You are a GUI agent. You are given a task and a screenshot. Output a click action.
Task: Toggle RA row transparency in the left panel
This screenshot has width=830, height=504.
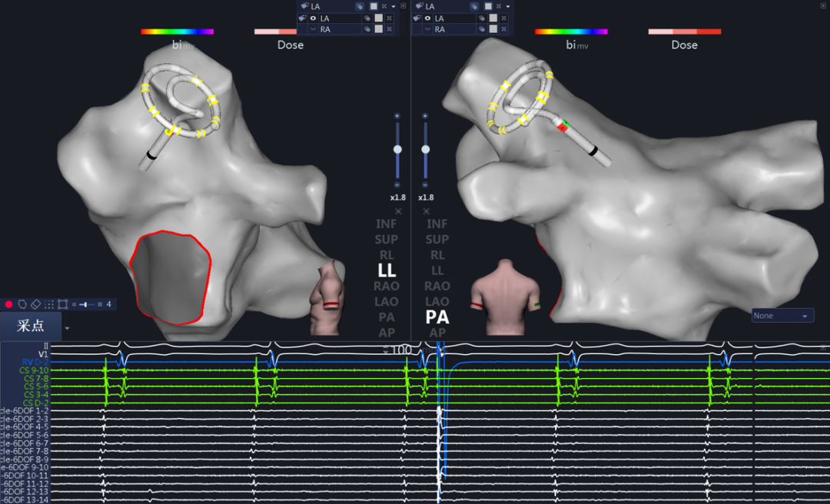tap(367, 29)
